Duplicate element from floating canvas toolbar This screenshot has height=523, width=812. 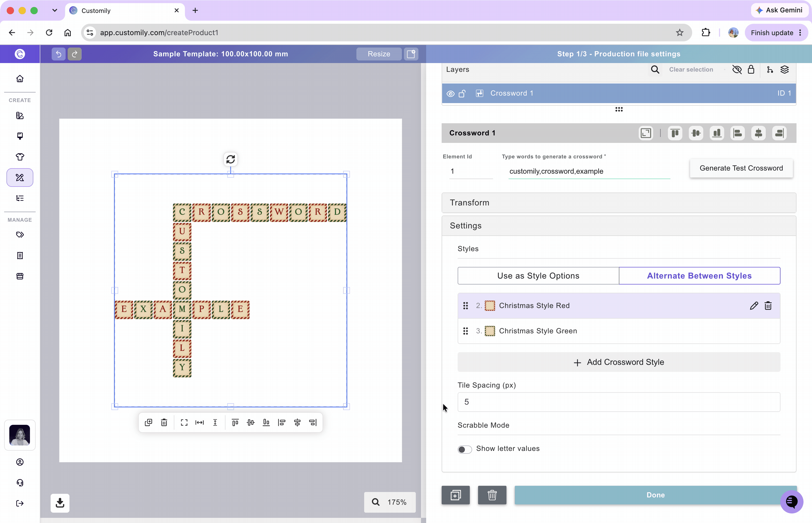[148, 422]
